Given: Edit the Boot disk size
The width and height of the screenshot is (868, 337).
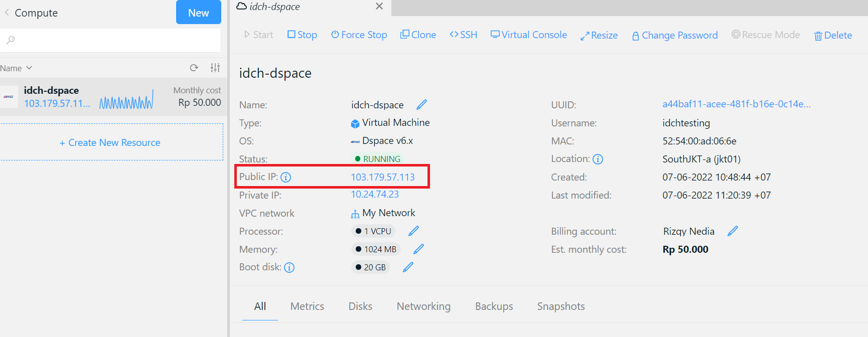Looking at the screenshot, I should click(x=408, y=267).
